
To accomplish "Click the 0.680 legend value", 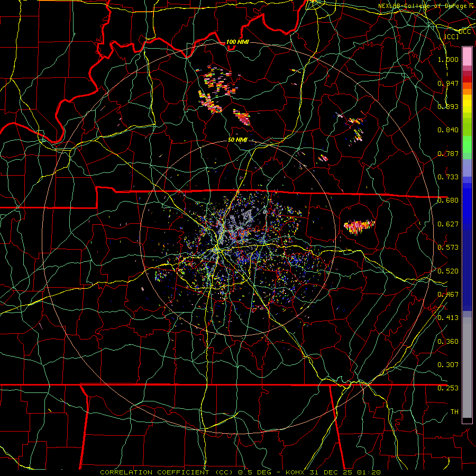I will (448, 200).
